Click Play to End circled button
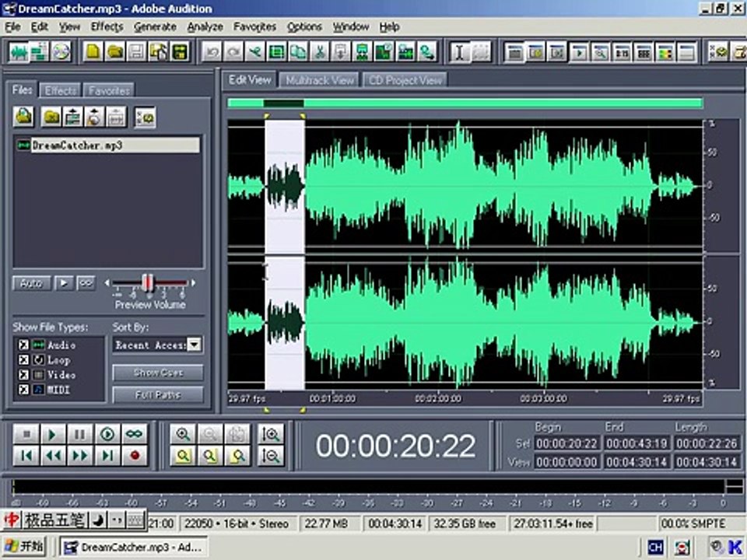 click(107, 434)
